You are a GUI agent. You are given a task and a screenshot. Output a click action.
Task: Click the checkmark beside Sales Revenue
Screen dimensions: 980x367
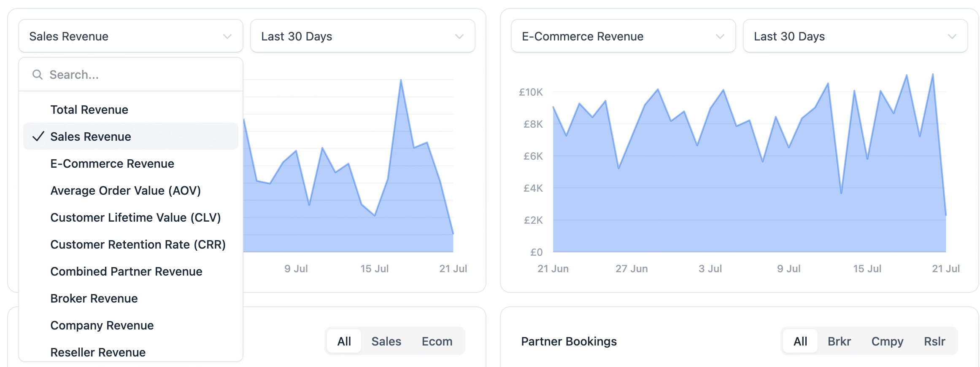click(x=38, y=137)
